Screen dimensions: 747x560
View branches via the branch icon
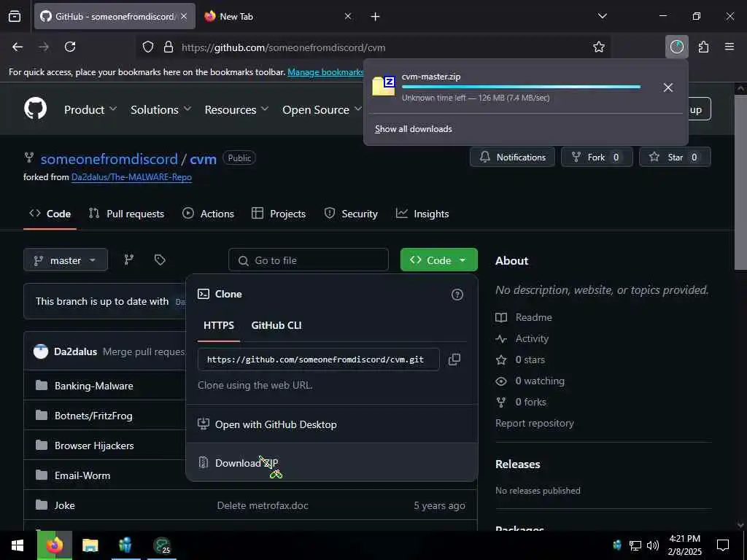click(128, 260)
